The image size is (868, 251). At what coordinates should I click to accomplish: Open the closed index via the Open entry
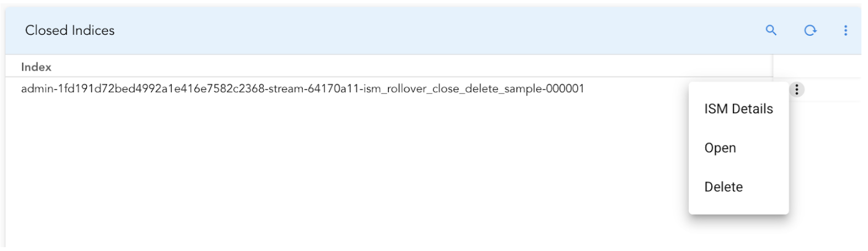pyautogui.click(x=720, y=148)
